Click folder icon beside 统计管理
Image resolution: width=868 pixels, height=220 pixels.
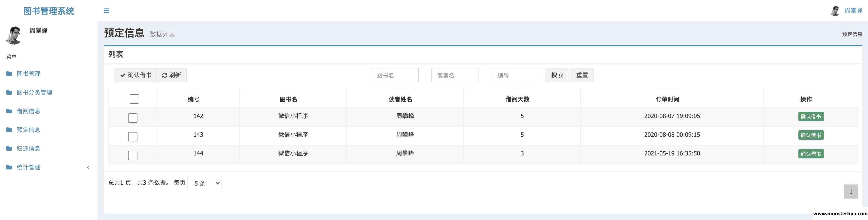(x=9, y=167)
